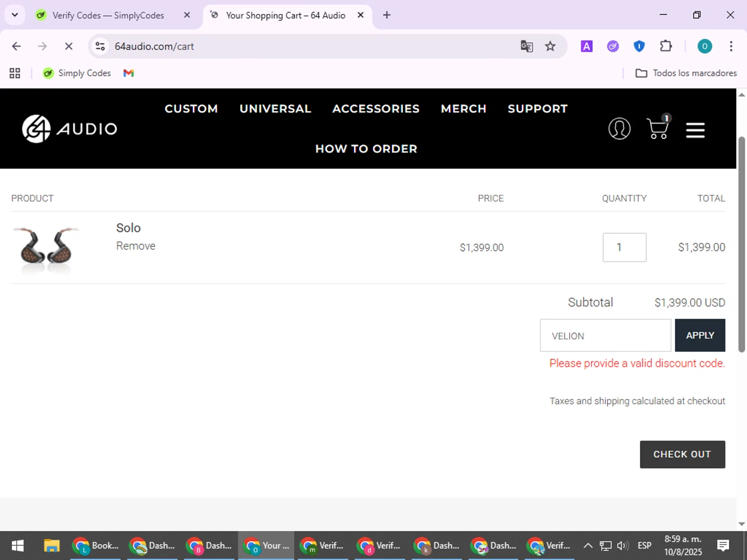The image size is (747, 560).
Task: Show hidden system tray icons
Action: click(x=588, y=546)
